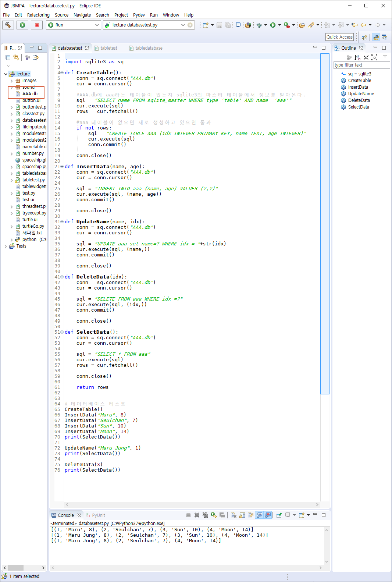Screen dimensions: 392x582
Task: Toggle Show Console on standard error change
Action: click(268, 515)
